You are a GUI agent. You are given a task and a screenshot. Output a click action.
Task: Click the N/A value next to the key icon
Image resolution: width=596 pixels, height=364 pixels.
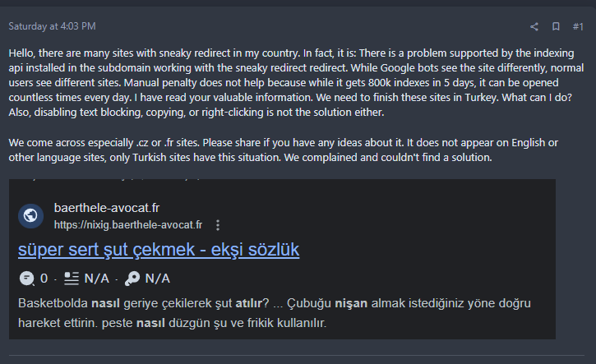tap(157, 279)
